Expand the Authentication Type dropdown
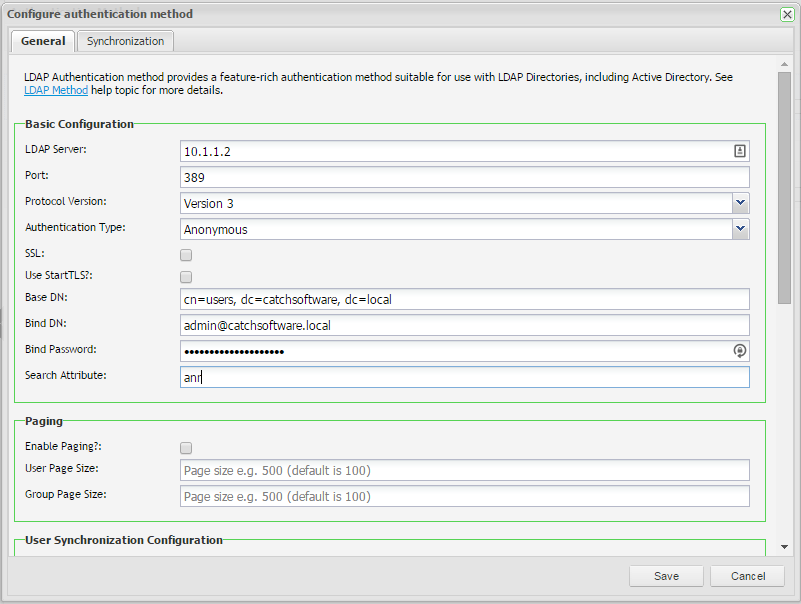Viewport: 801px width, 604px height. pyautogui.click(x=740, y=229)
